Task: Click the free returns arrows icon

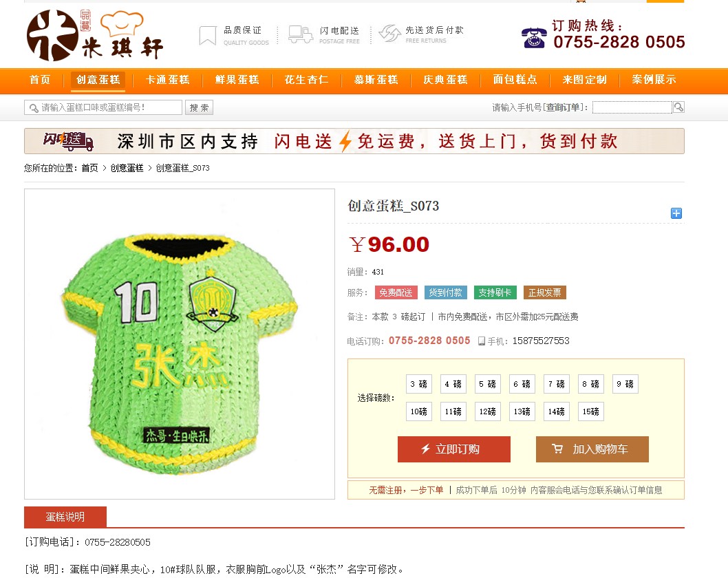Action: 389,34
